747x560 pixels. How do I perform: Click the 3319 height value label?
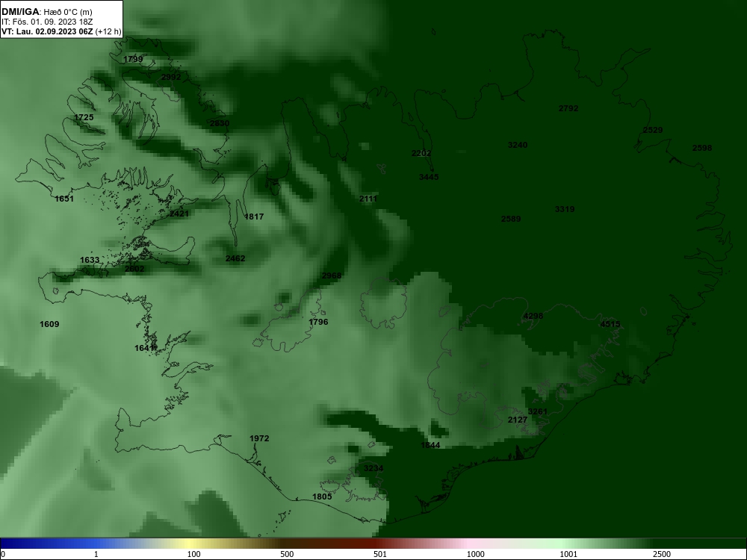pyautogui.click(x=565, y=209)
